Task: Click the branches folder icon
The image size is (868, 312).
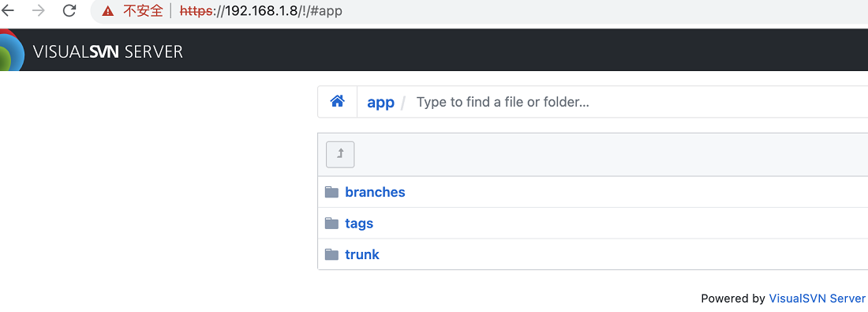Action: click(331, 192)
